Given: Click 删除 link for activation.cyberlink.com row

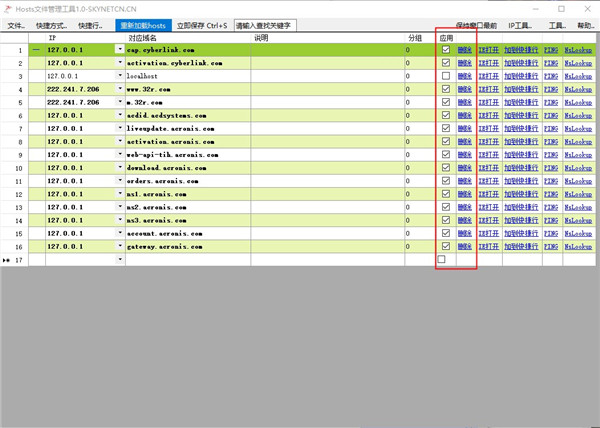Looking at the screenshot, I should [466, 62].
